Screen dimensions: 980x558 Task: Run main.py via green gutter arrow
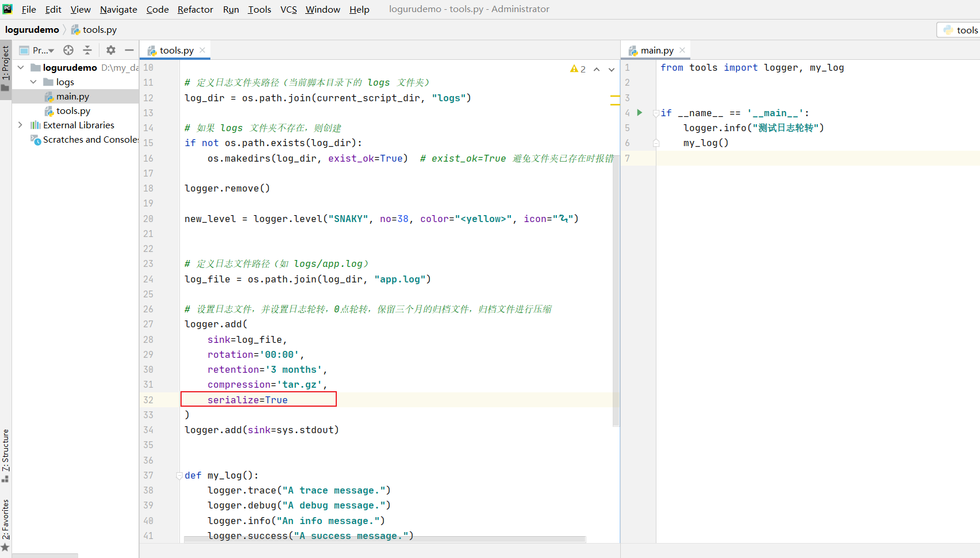click(x=639, y=113)
